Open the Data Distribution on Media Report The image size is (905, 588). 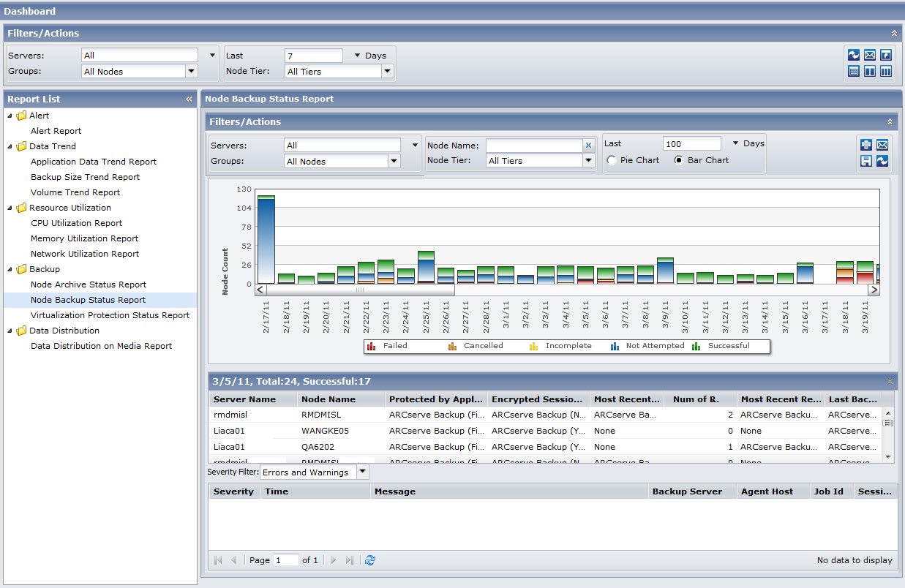(x=101, y=345)
